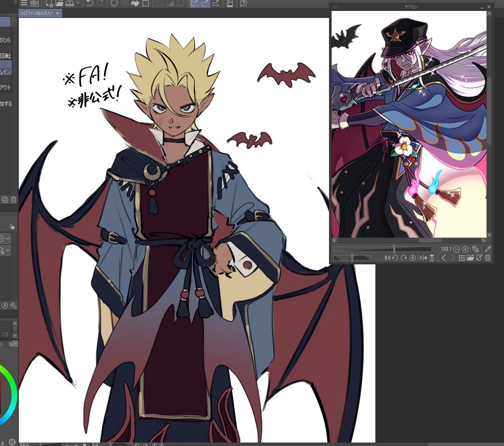Viewport: 504px width, 446px height.
Task: Click the clear/delete burst icon
Action: [x=114, y=3]
